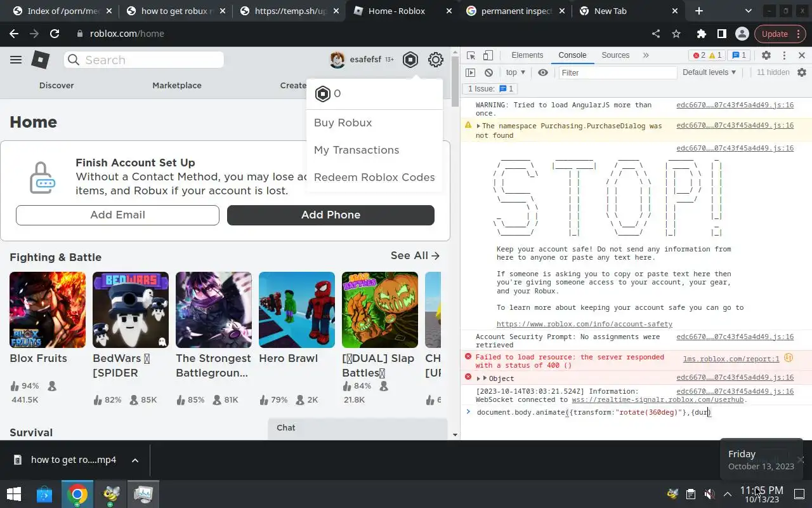Toggle the device toolbar icon
812x508 pixels.
click(x=488, y=55)
